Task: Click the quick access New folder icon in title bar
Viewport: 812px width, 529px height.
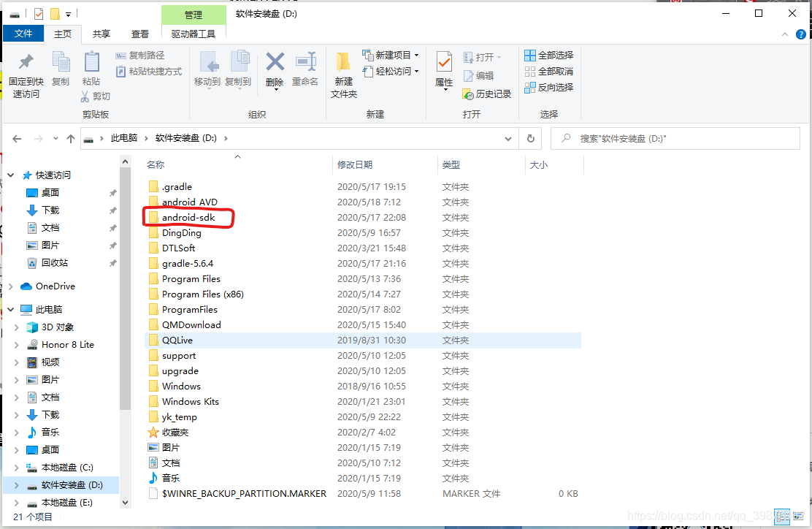Action: pos(54,14)
